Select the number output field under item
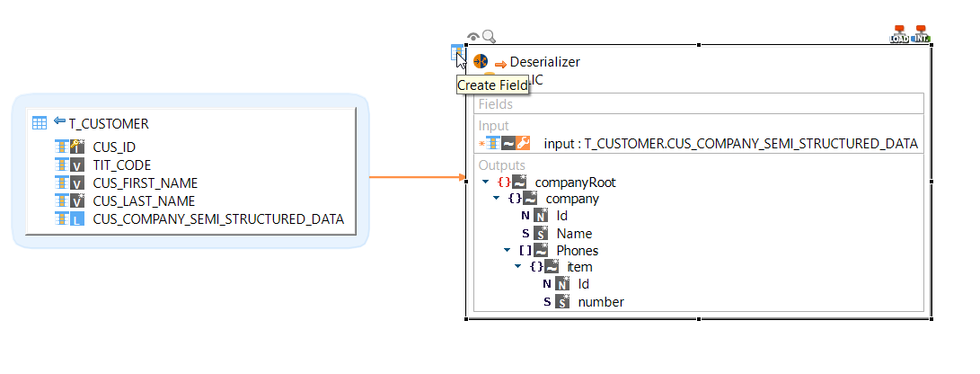Viewport: 980px width, 374px height. click(x=600, y=302)
